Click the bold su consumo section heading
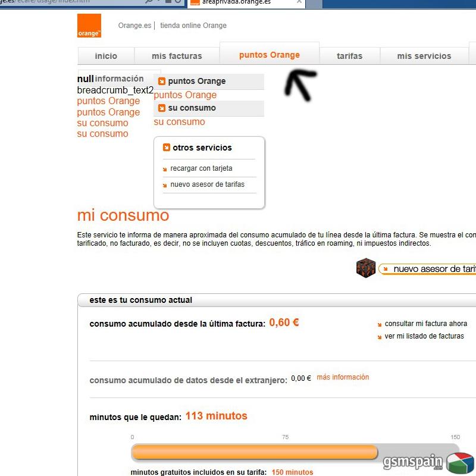Image resolution: width=476 pixels, height=476 pixels. (x=192, y=108)
